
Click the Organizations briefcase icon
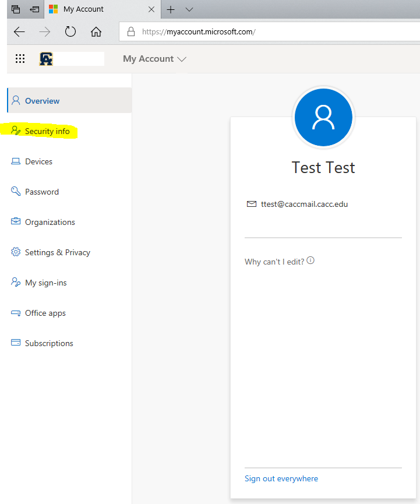point(16,221)
